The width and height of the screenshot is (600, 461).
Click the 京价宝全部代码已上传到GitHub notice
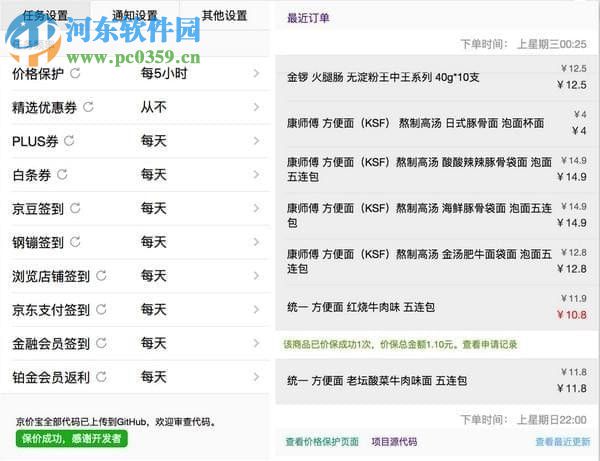116,422
